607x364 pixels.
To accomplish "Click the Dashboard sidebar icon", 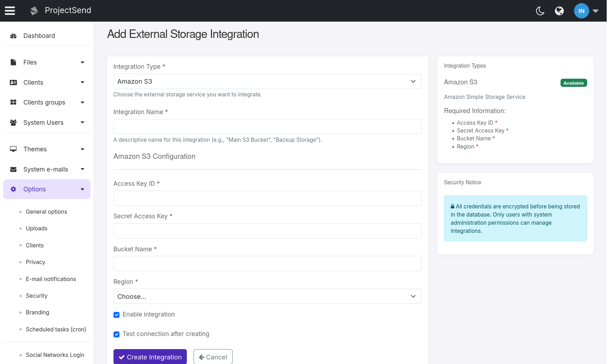I will (13, 35).
